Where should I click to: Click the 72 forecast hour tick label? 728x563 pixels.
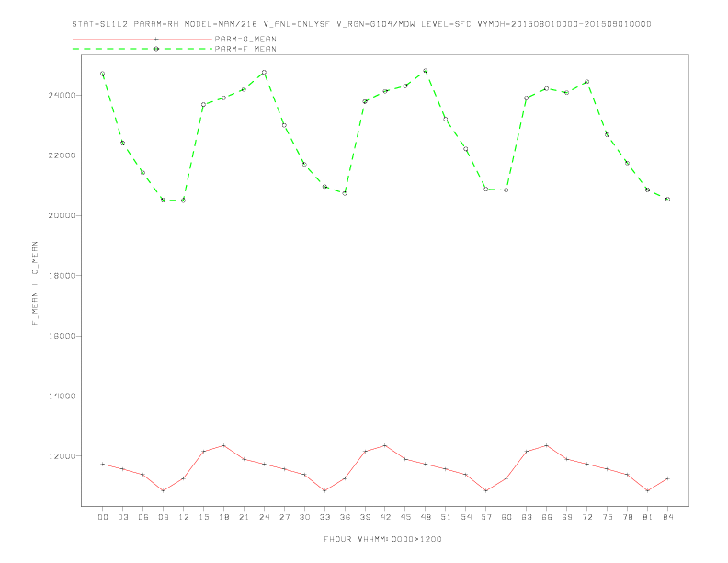tap(586, 517)
